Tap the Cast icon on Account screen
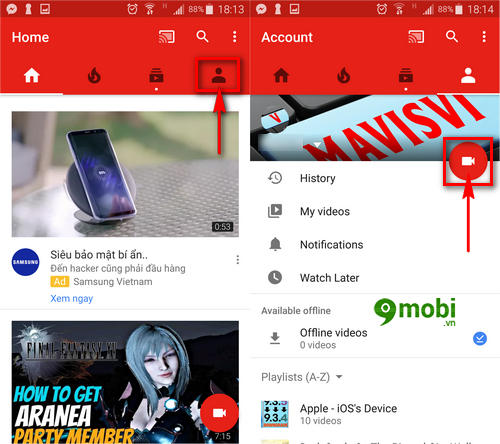This screenshot has height=444, width=500. pyautogui.click(x=416, y=37)
